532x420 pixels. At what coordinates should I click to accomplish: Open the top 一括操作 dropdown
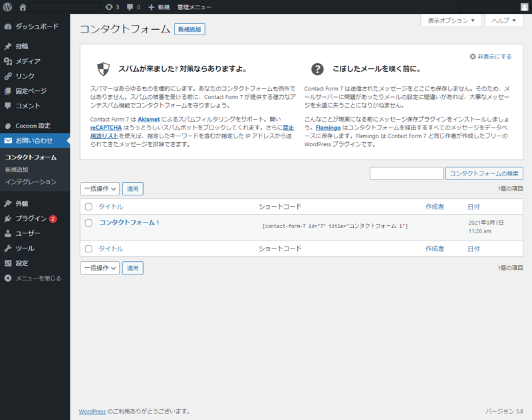(100, 189)
